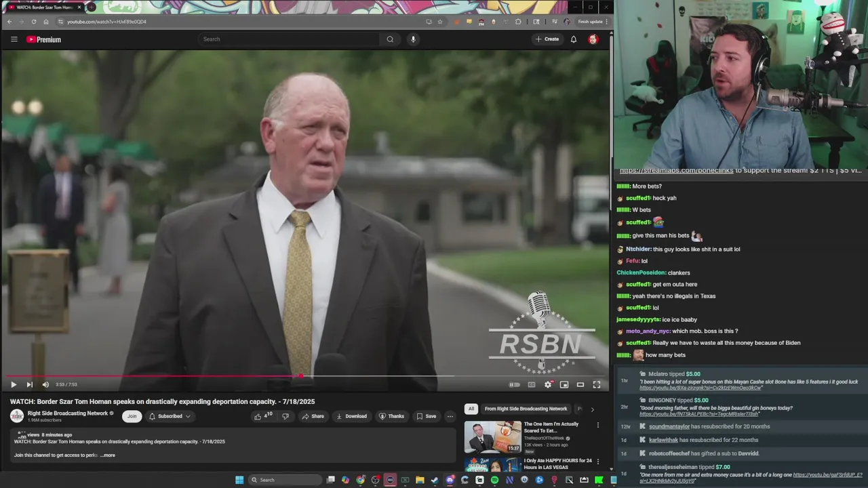The image size is (868, 488).
Task: Click Finish update in browser
Action: pos(593,22)
